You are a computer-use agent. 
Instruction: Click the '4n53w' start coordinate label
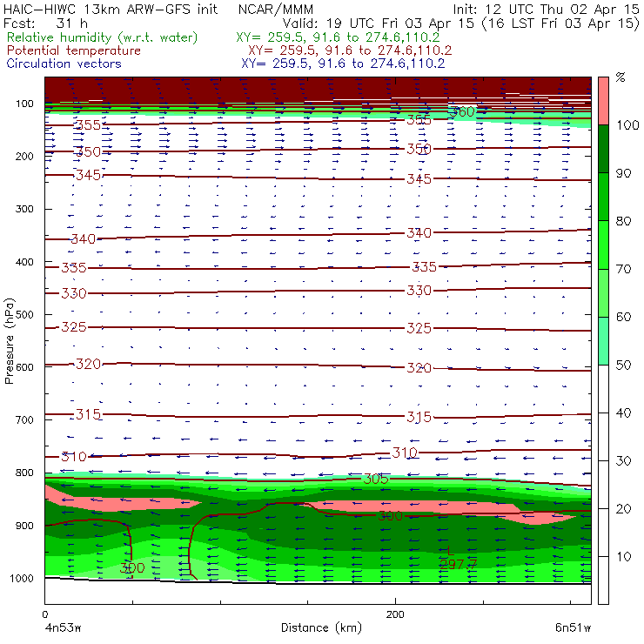63,628
